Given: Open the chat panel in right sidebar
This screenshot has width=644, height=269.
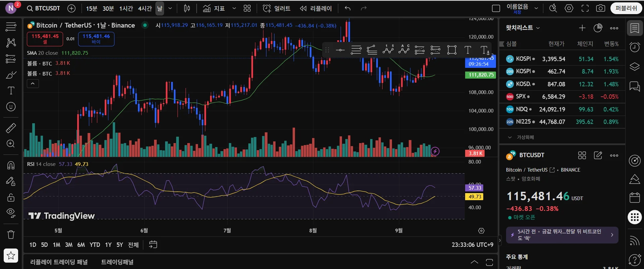Looking at the screenshot, I should pos(635,86).
